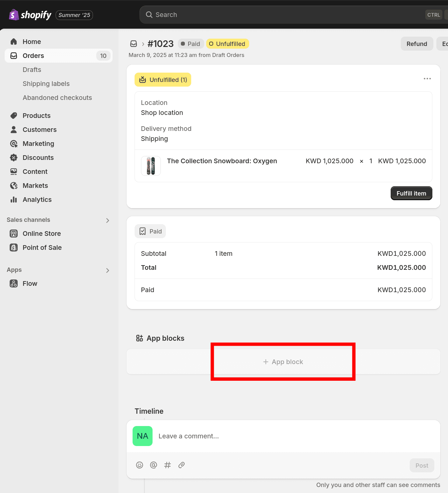Image resolution: width=448 pixels, height=493 pixels.
Task: Insert an emoji in comment
Action: 140,465
